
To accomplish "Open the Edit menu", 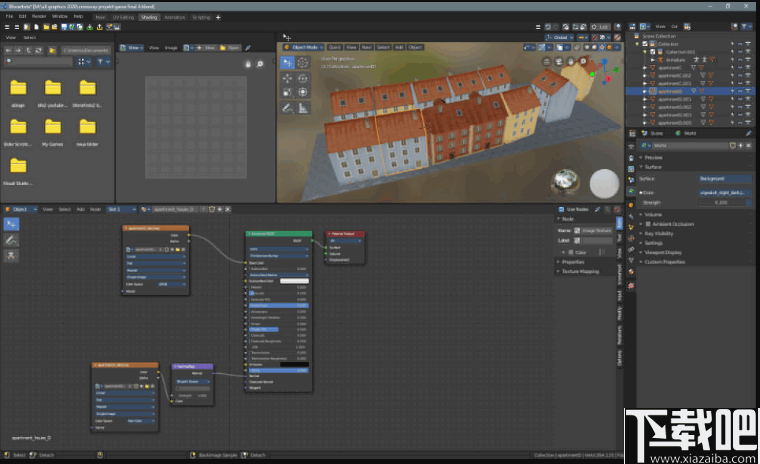I will pyautogui.click(x=22, y=16).
